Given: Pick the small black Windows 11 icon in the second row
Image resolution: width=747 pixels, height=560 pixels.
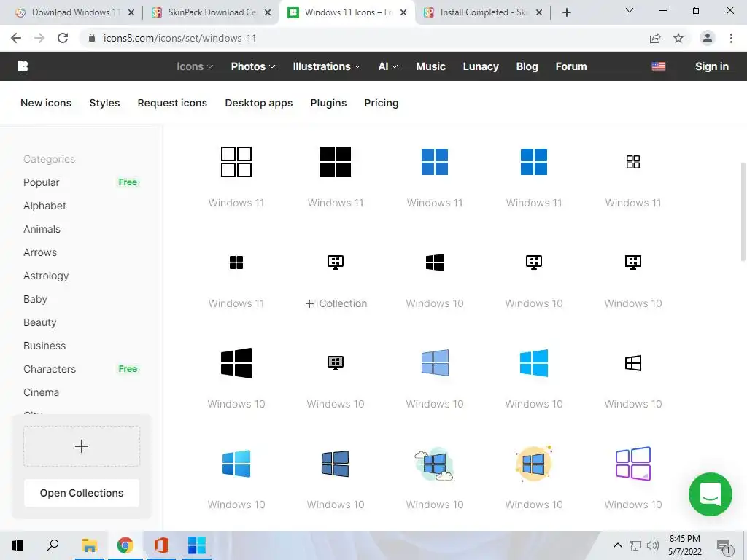Looking at the screenshot, I should point(236,262).
